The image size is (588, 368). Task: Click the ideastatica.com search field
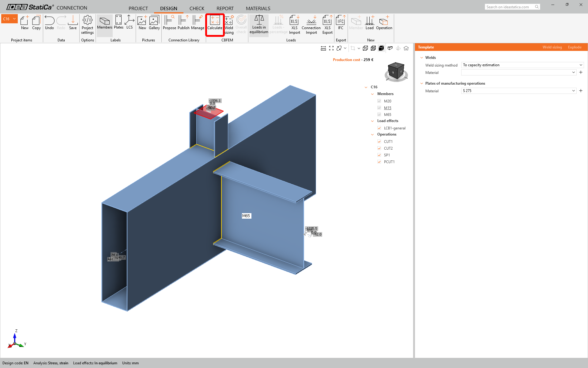pyautogui.click(x=510, y=7)
